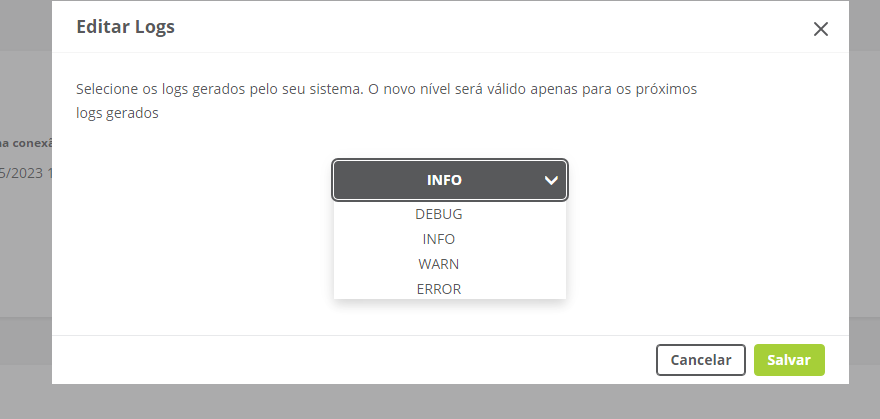Click the dimmed overlay below the dialog
Screen dimensions: 880x419
coord(440,402)
